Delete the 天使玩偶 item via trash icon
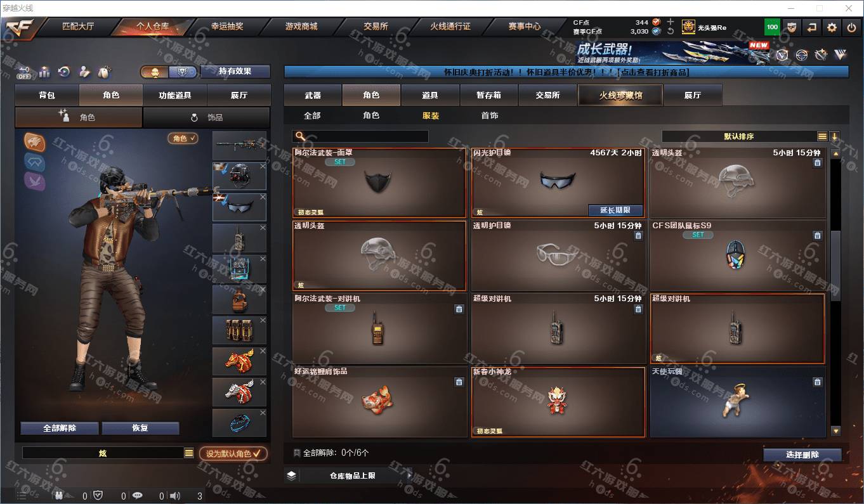Image resolution: width=864 pixels, height=504 pixels. [x=817, y=382]
